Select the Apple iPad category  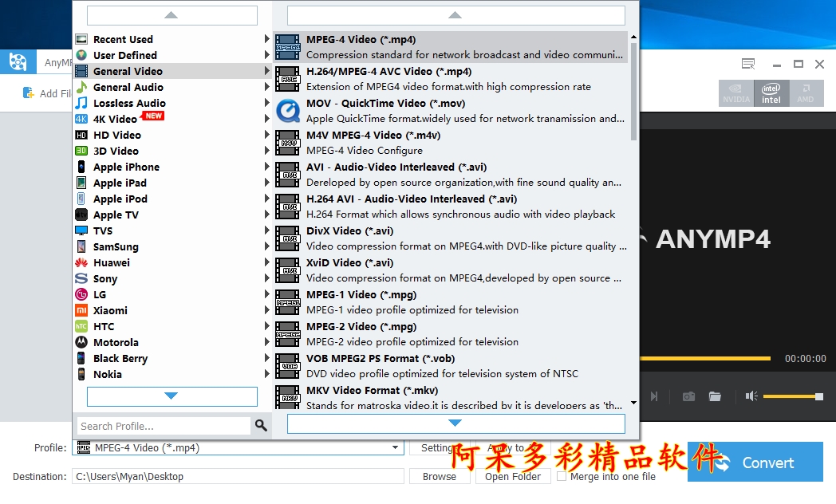pos(172,183)
